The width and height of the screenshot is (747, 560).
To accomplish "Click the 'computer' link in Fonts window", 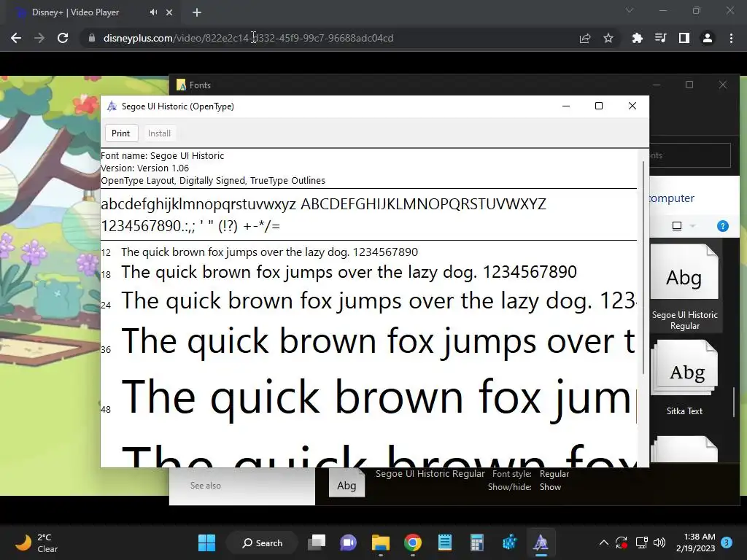I will pos(672,198).
